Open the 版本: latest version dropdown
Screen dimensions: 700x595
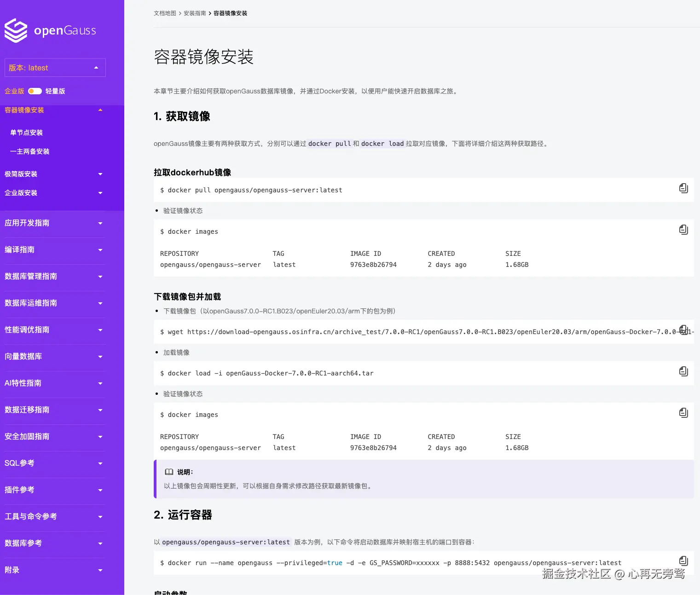(x=55, y=68)
